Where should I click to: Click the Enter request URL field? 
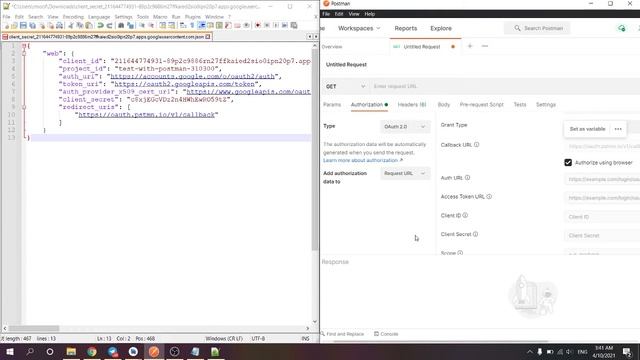coord(505,87)
